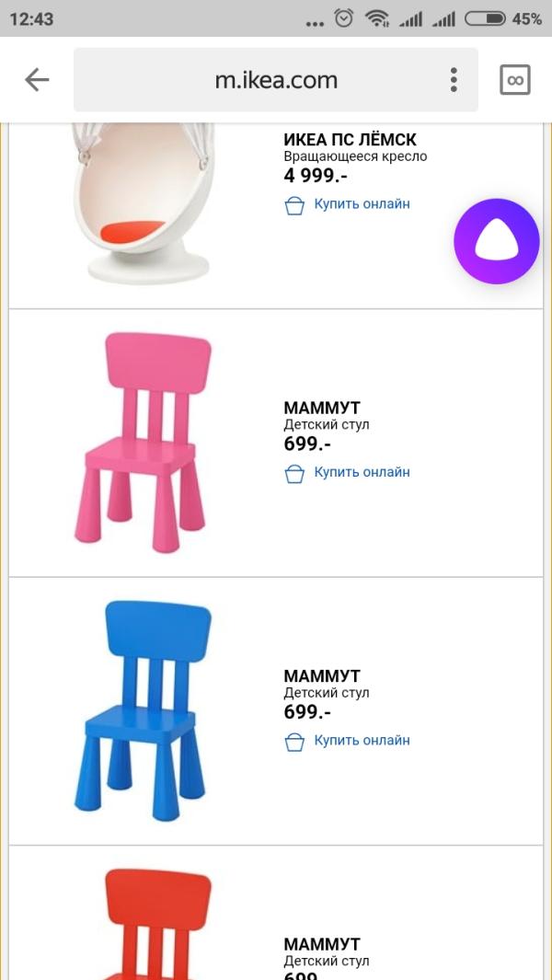Launch the purple Alice voice assistant

click(x=497, y=241)
